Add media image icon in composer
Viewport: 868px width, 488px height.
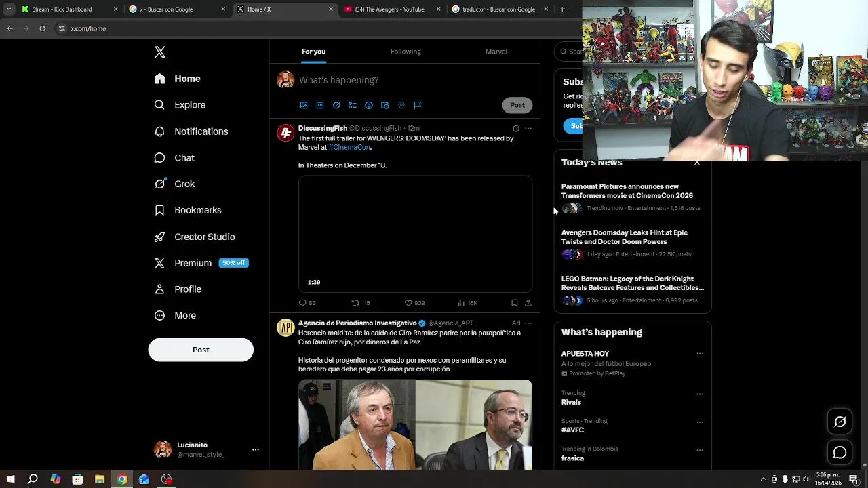click(304, 105)
